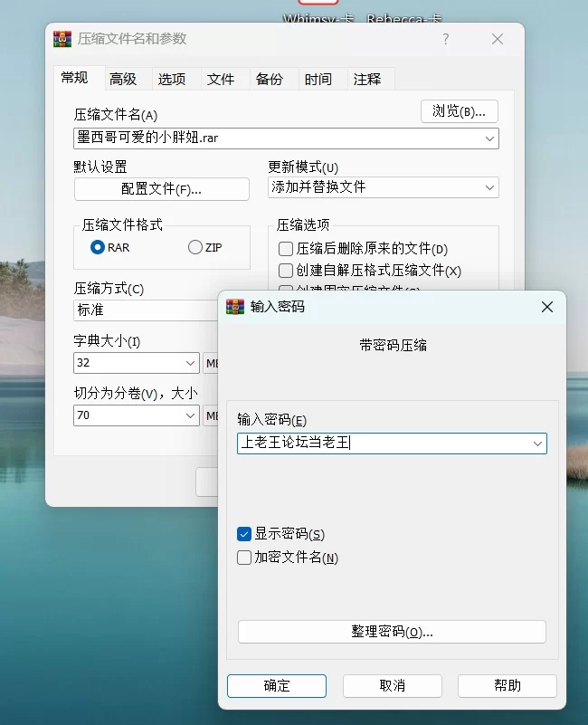Open 压缩方式 combo box showing 标准
This screenshot has width=588, height=725.
(x=146, y=310)
